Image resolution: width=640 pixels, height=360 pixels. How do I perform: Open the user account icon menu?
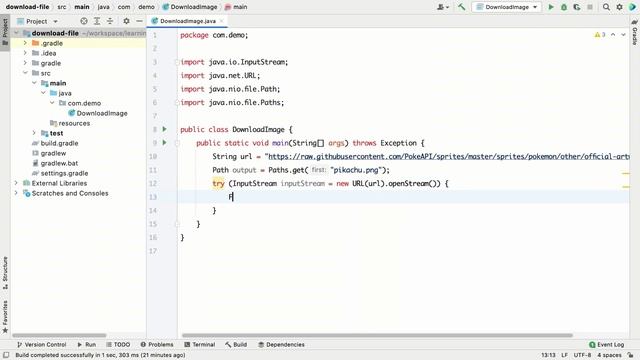click(442, 7)
